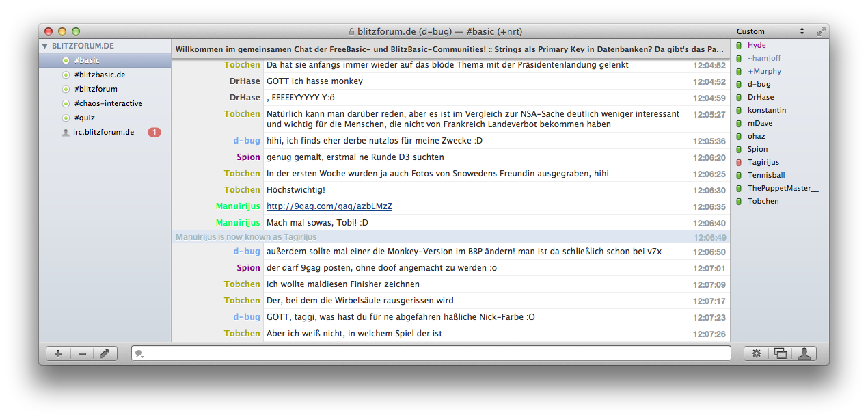
Task: Click the message input field
Action: pos(437,353)
